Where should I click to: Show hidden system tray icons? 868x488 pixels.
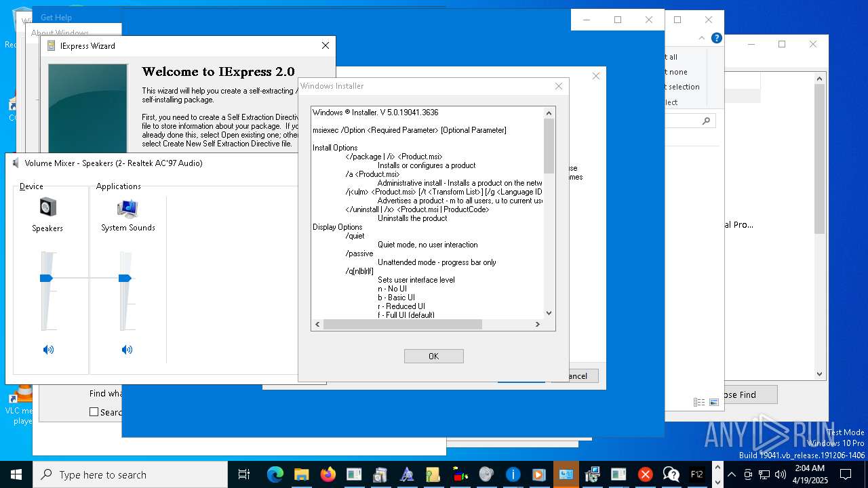(731, 474)
